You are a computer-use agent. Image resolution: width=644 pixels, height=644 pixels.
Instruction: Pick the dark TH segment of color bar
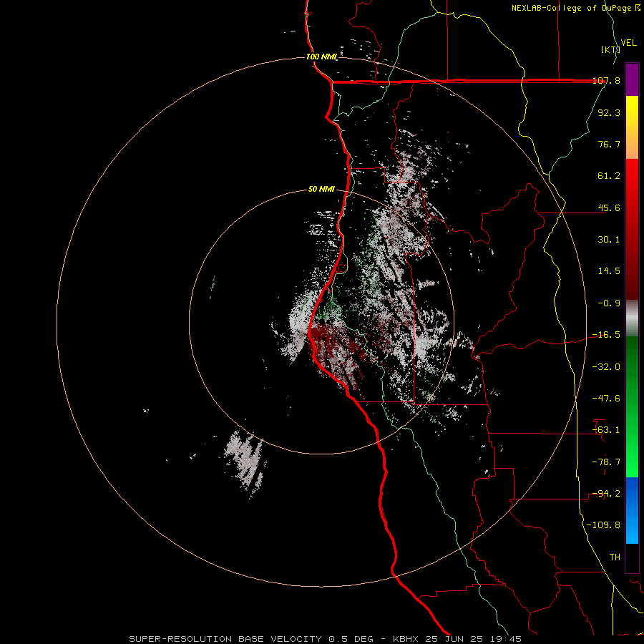[632, 557]
